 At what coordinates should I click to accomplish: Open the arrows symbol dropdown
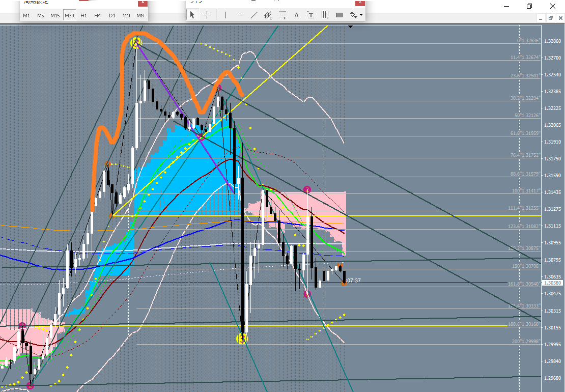point(356,15)
